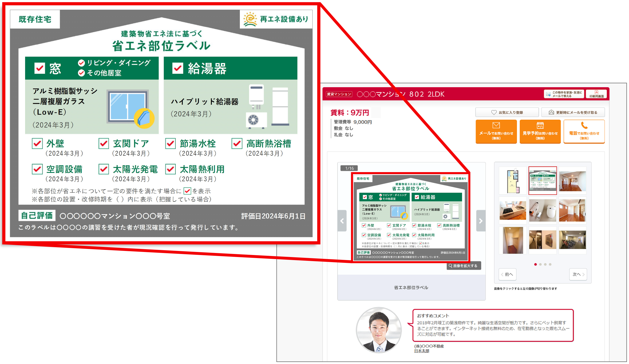Register favorite via お気に入り登録
This screenshot has width=629, height=364.
coord(507,112)
